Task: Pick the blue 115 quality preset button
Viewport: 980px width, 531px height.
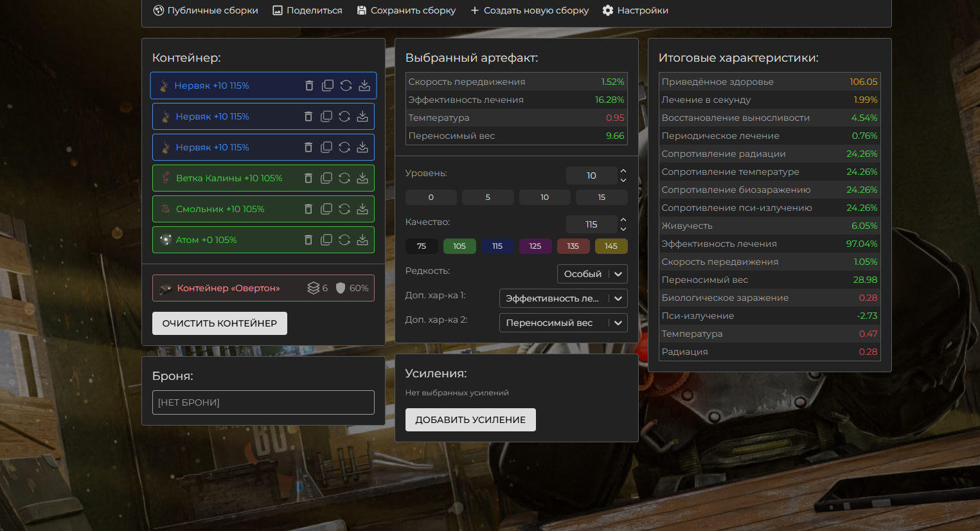Action: coord(497,246)
